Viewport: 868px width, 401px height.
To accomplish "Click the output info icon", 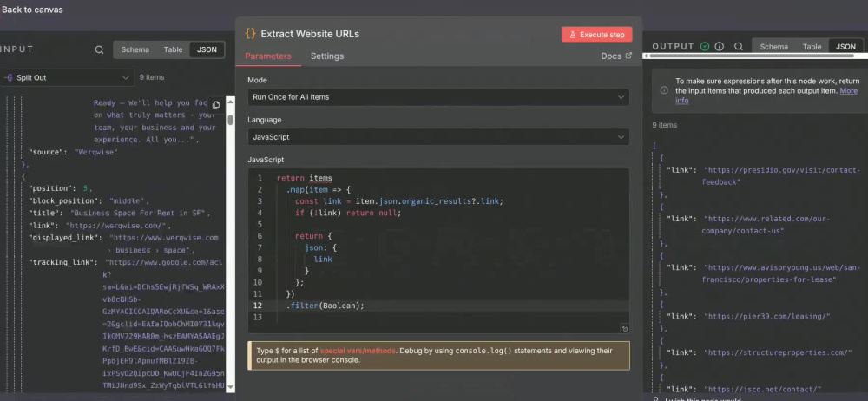I will (x=720, y=47).
